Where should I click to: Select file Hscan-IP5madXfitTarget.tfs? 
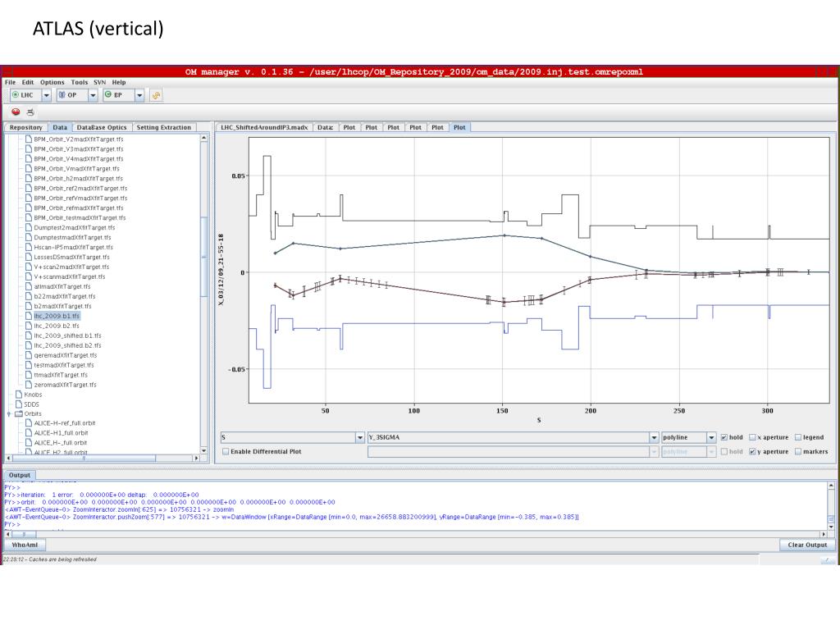click(x=73, y=248)
